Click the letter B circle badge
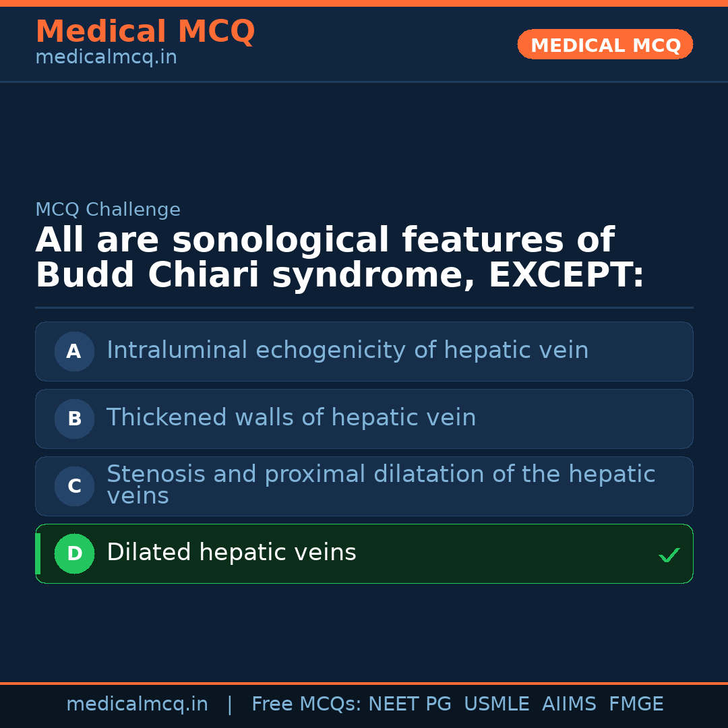 click(74, 419)
